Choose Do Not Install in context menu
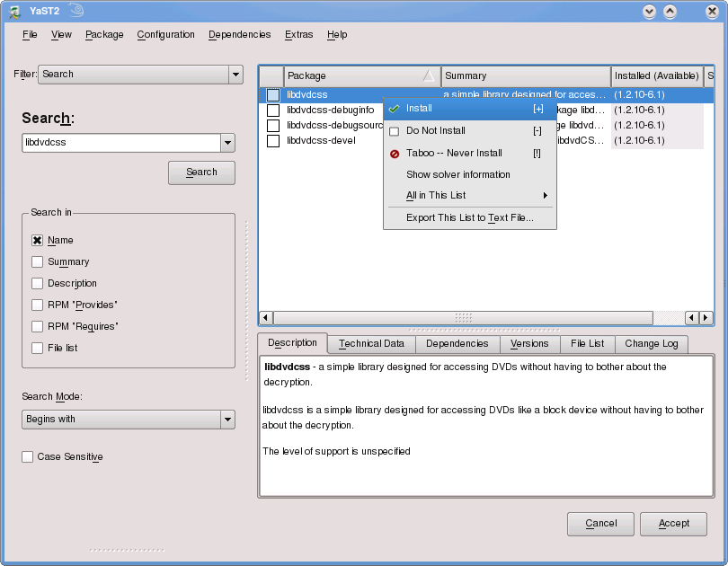 tap(470, 131)
